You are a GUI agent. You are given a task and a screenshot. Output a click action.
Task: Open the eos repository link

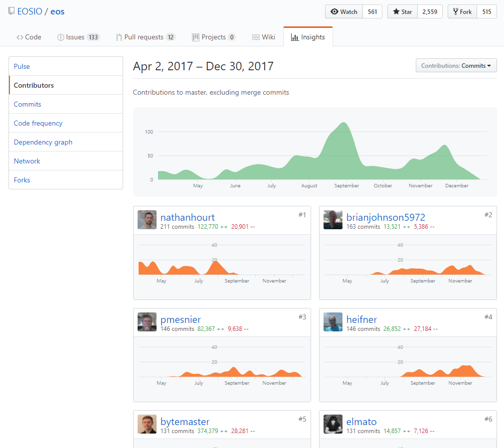(x=57, y=11)
